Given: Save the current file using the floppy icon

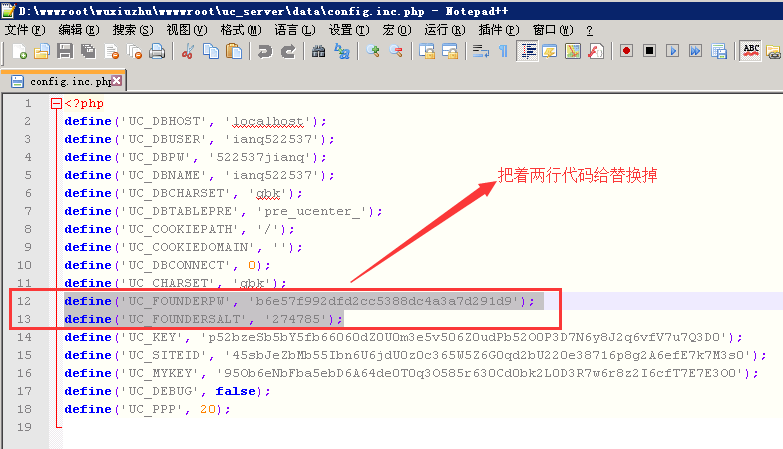Looking at the screenshot, I should 65,51.
